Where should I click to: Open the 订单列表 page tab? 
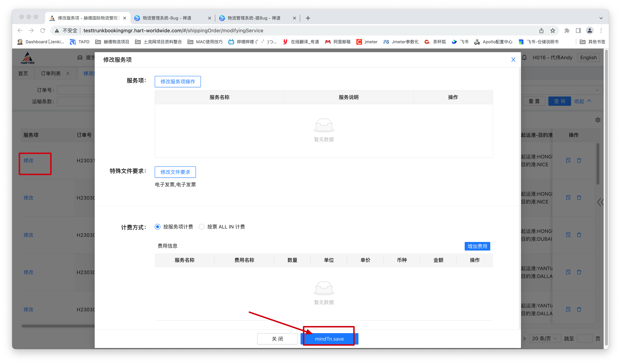[51, 73]
